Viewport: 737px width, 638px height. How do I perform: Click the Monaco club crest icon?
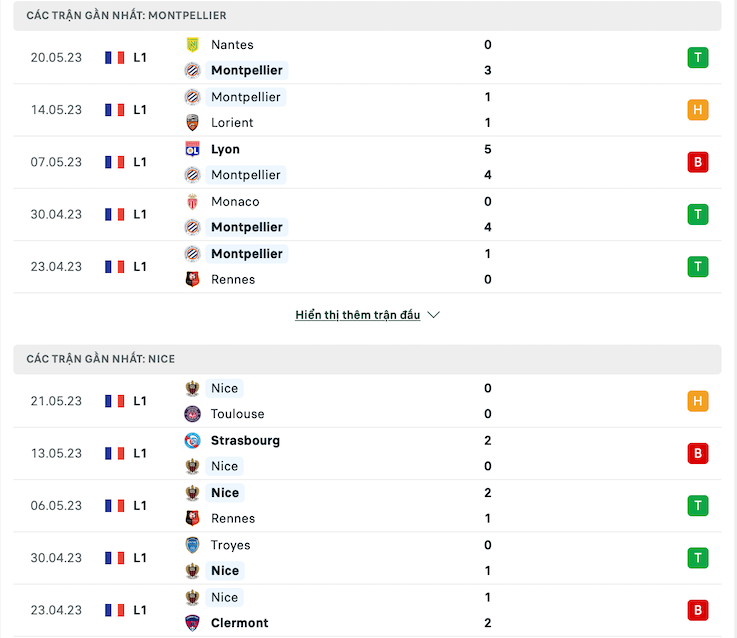(192, 202)
